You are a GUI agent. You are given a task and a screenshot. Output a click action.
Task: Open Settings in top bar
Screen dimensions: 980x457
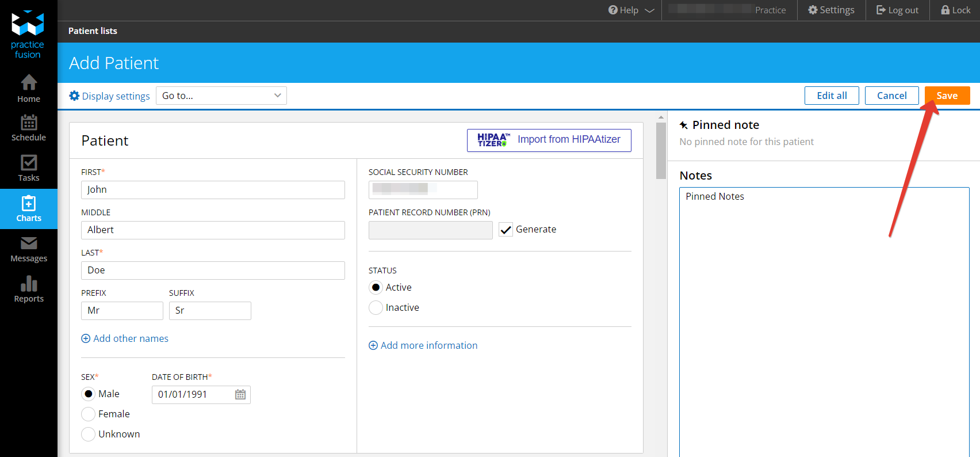coord(831,10)
